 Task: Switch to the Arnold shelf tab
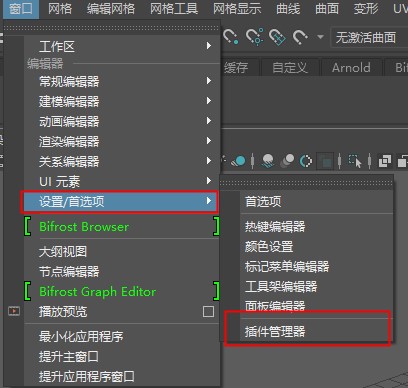351,68
